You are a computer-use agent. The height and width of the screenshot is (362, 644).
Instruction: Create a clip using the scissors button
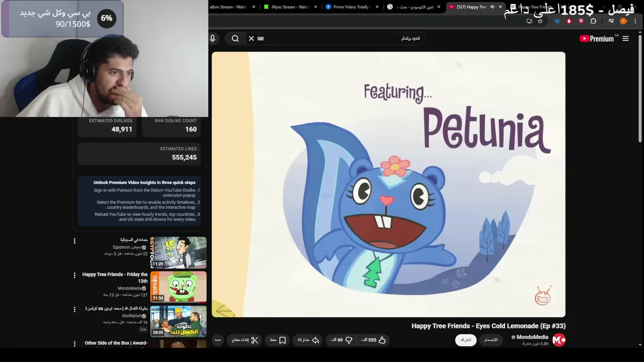click(245, 340)
